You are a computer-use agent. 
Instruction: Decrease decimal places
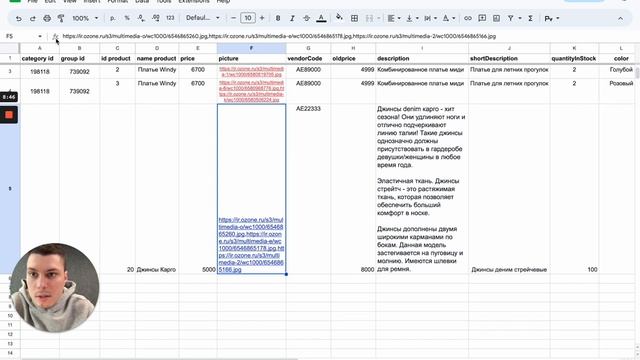point(141,18)
